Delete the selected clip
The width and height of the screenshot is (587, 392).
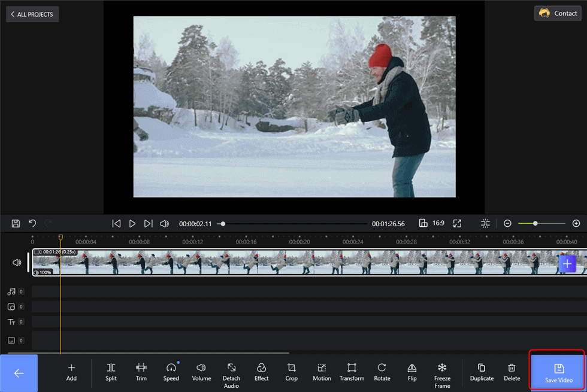(x=512, y=372)
